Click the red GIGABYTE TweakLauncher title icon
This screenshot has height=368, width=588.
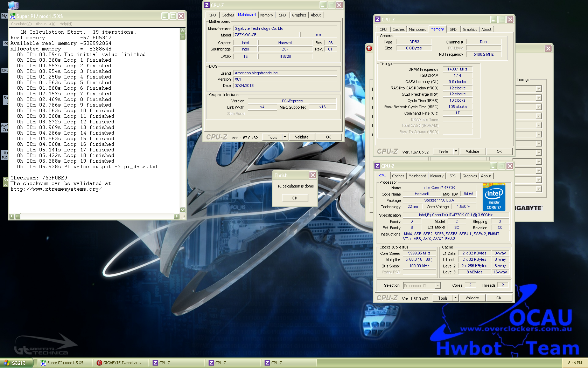(369, 48)
